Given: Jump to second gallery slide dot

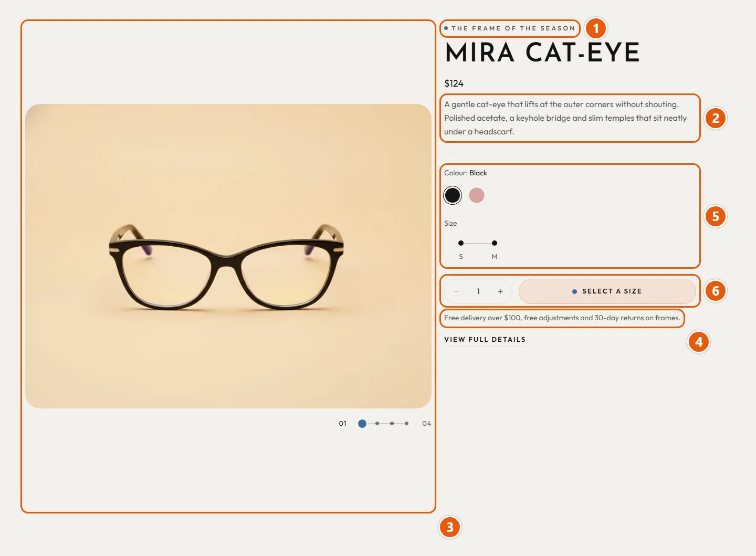Looking at the screenshot, I should 377,424.
